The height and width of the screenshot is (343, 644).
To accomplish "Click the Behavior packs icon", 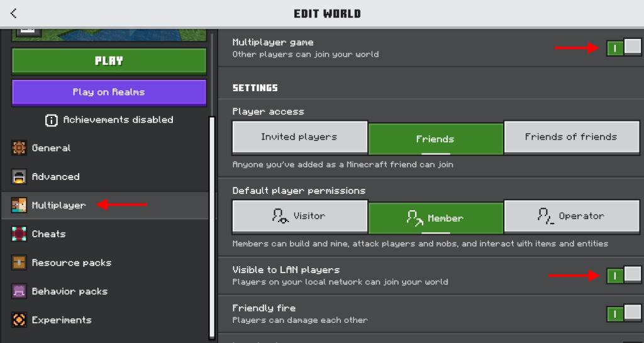I will 19,291.
